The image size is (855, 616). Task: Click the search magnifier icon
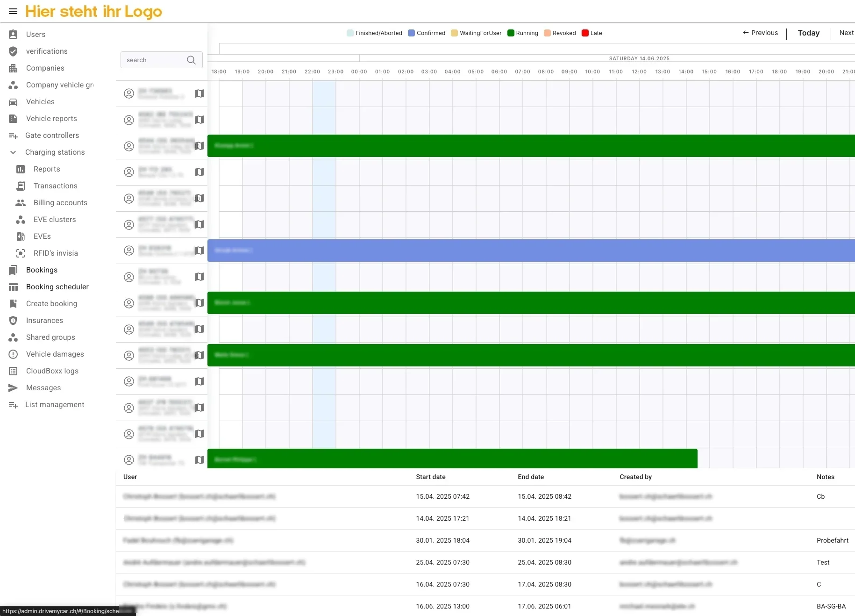[x=191, y=60]
